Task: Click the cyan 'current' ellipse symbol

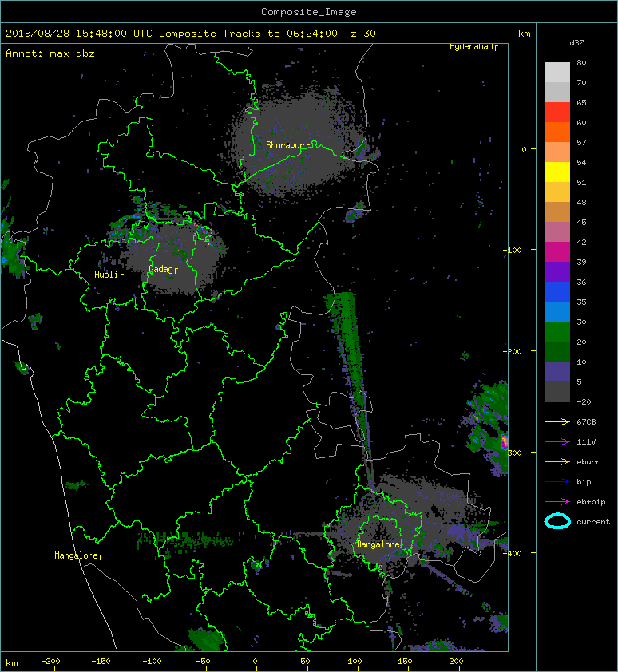Action: point(557,521)
